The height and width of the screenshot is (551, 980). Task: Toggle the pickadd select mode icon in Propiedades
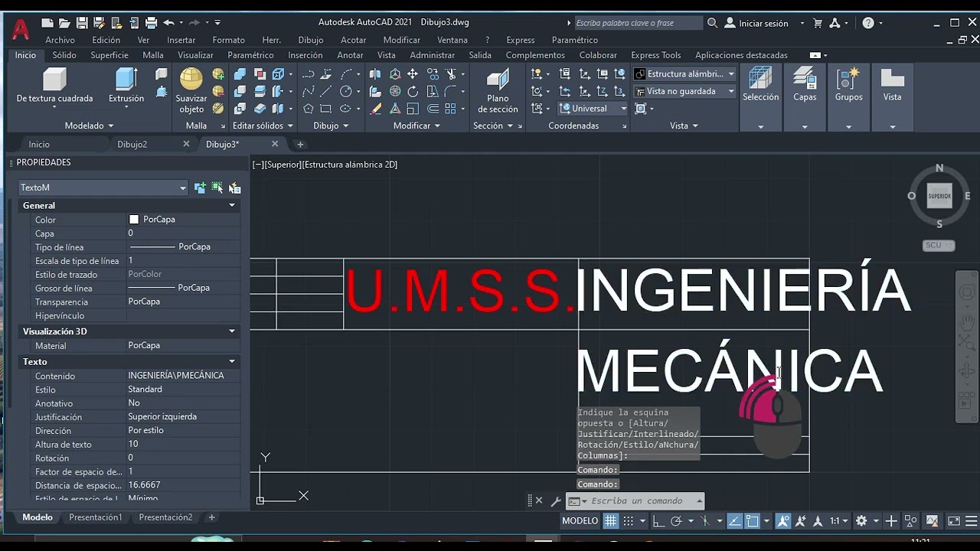pyautogui.click(x=201, y=187)
